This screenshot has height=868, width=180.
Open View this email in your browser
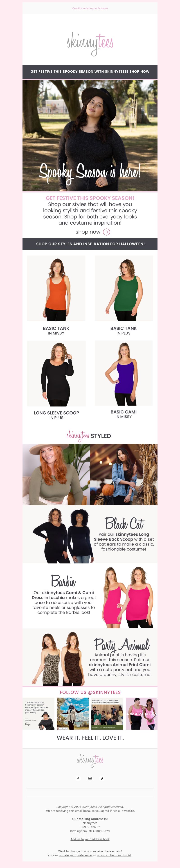[90, 8]
